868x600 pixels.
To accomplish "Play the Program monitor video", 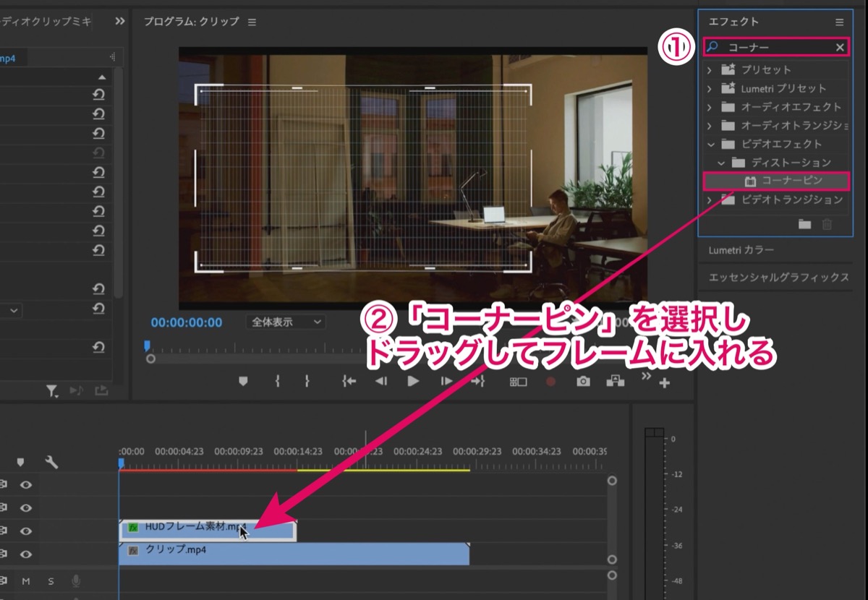I will point(413,381).
